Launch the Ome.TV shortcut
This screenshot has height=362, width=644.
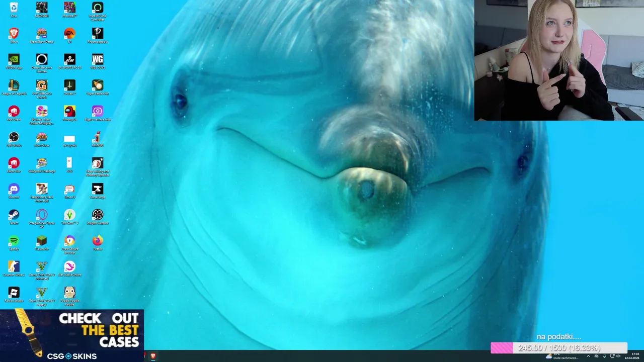(x=69, y=192)
